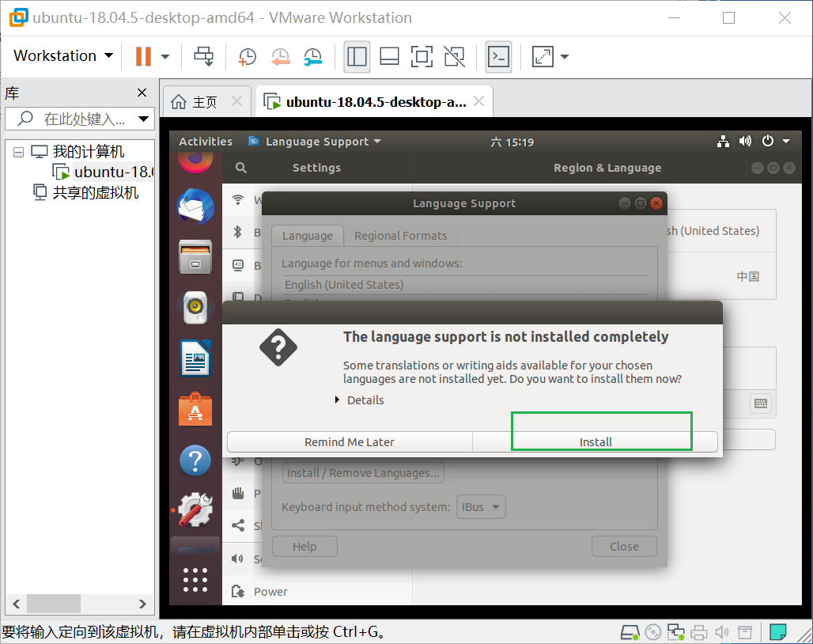Open Help from the dock
The width and height of the screenshot is (813, 644).
[195, 460]
